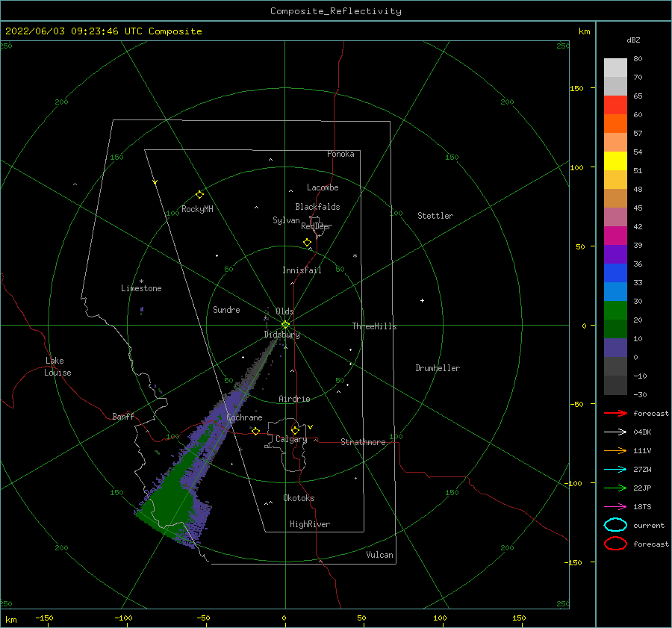Screen dimensions: 672x628
Task: Pick the magenta 18TS arrow icon
Action: tap(615, 507)
